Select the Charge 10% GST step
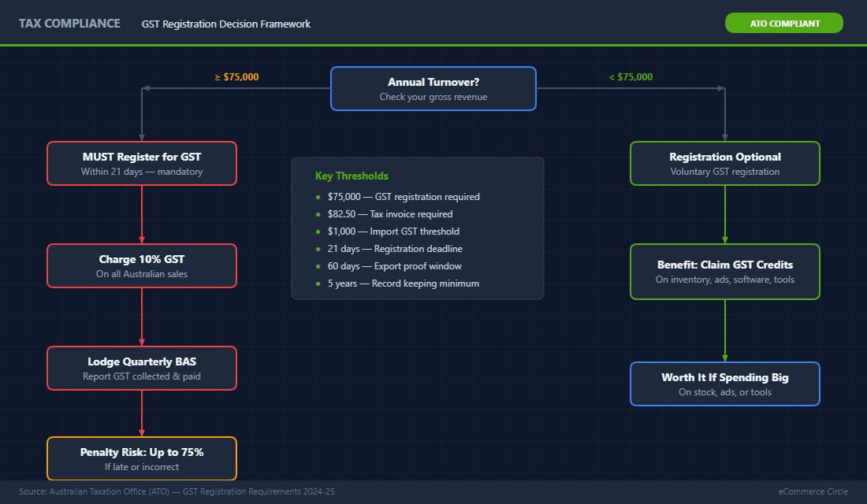The image size is (867, 504). [x=142, y=266]
